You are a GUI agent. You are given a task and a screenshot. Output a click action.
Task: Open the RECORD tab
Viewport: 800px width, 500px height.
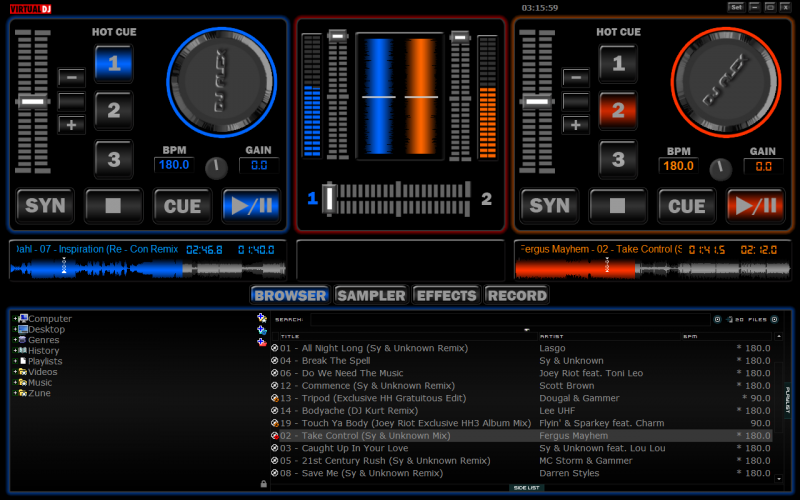516,295
